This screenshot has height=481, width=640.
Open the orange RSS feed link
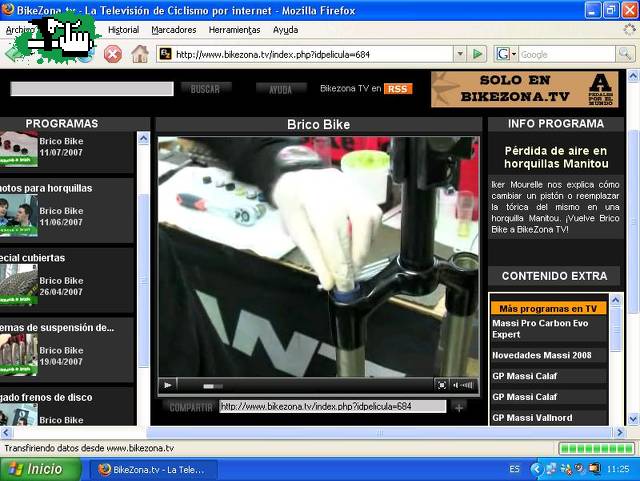[x=398, y=89]
